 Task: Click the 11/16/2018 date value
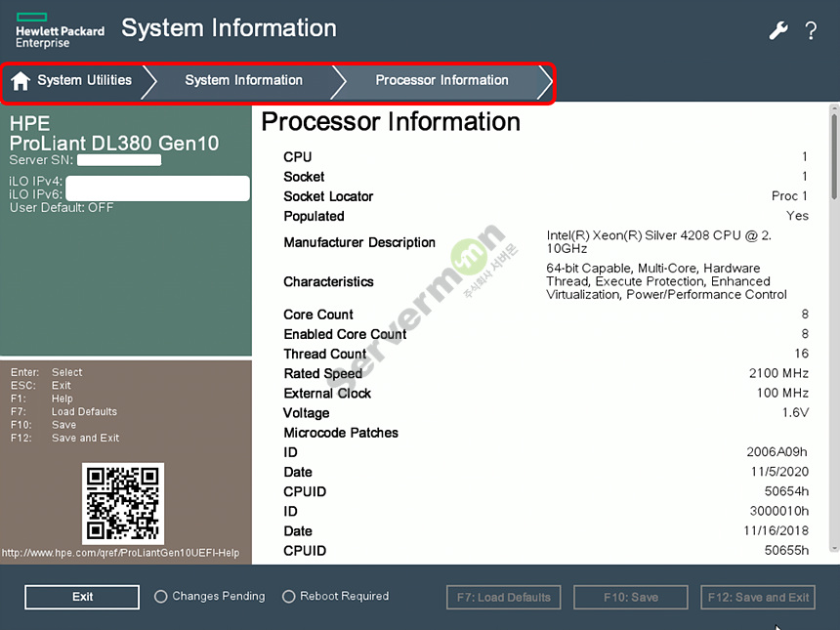point(777,531)
